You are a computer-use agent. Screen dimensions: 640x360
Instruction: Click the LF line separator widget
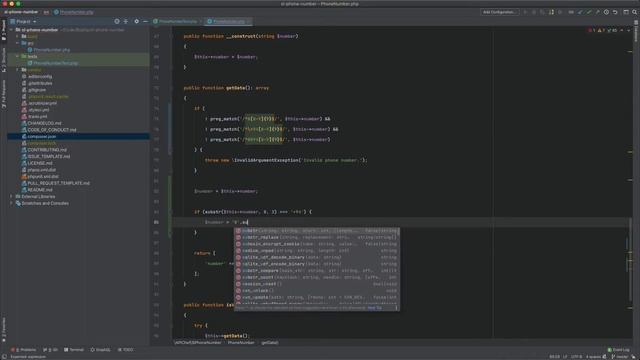pyautogui.click(x=565, y=357)
